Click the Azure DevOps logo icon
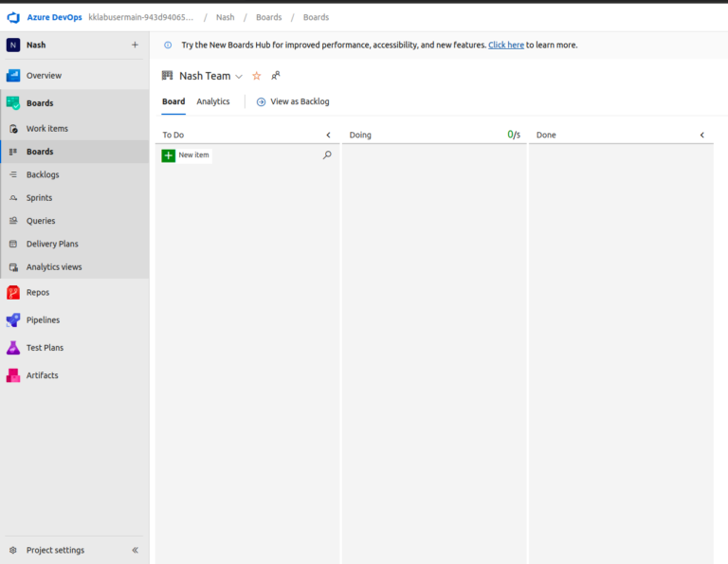 point(13,17)
